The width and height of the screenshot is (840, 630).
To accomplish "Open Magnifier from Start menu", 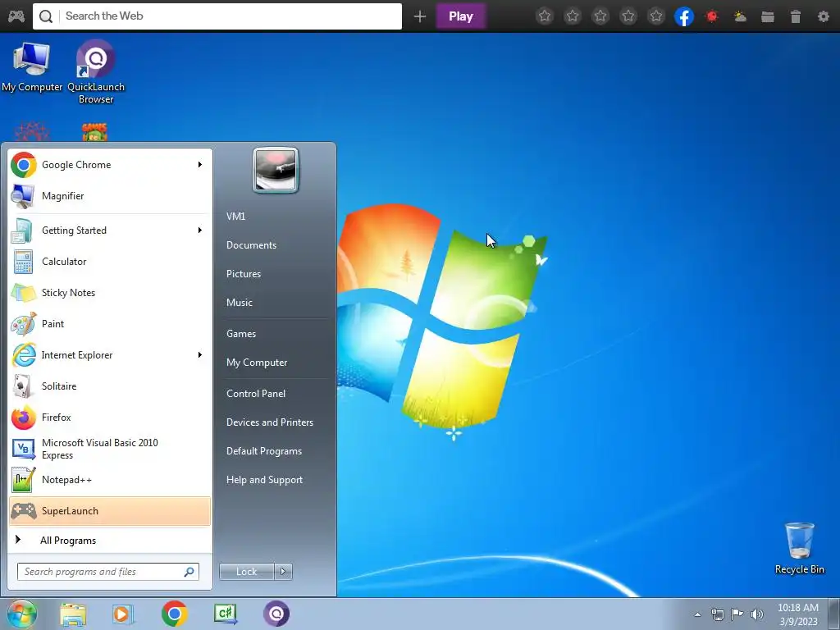I will 110,195.
